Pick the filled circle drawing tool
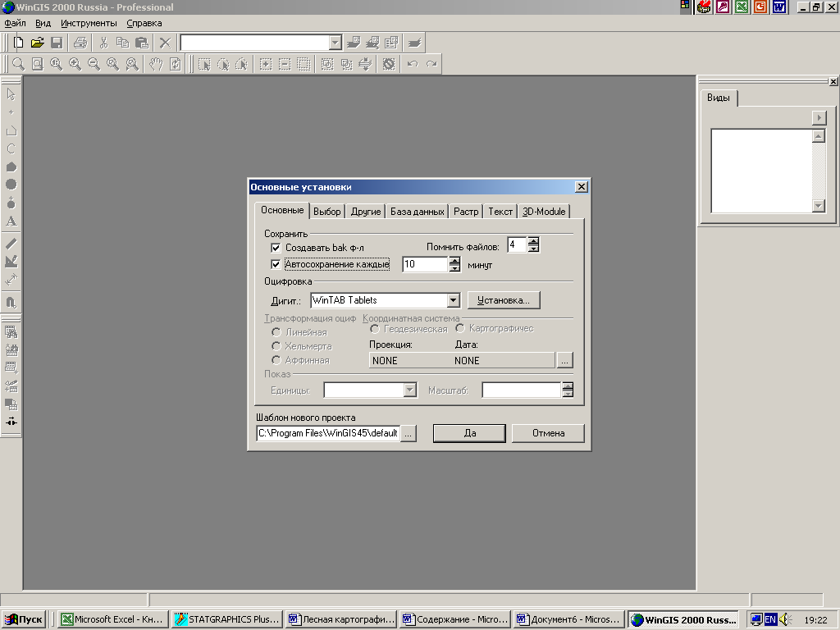The width and height of the screenshot is (840, 630). (11, 185)
